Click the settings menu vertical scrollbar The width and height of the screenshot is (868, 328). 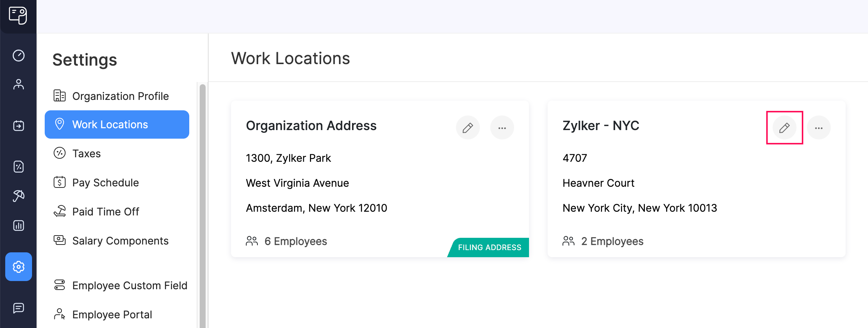[x=203, y=205]
